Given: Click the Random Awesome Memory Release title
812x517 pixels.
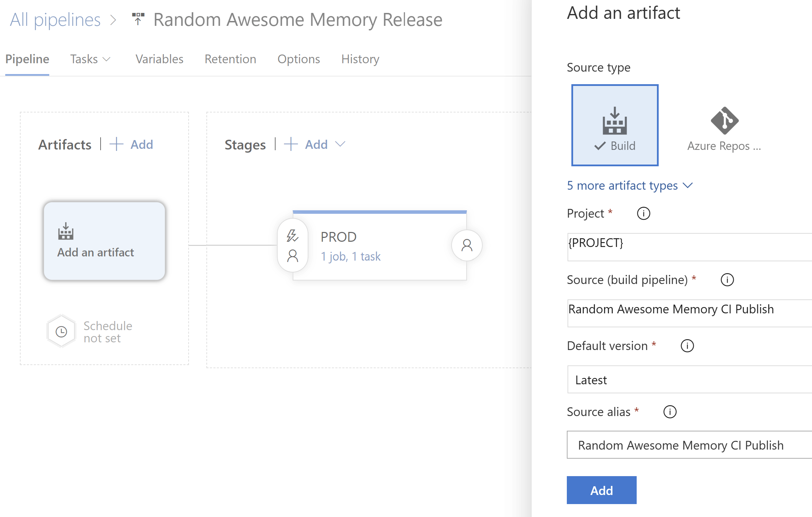Looking at the screenshot, I should (x=298, y=20).
